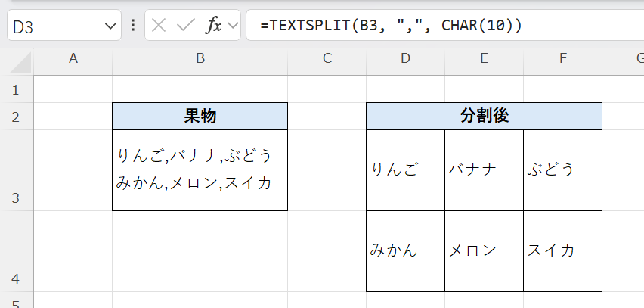
Task: Click the cell containing バナナ
Action: point(484,170)
